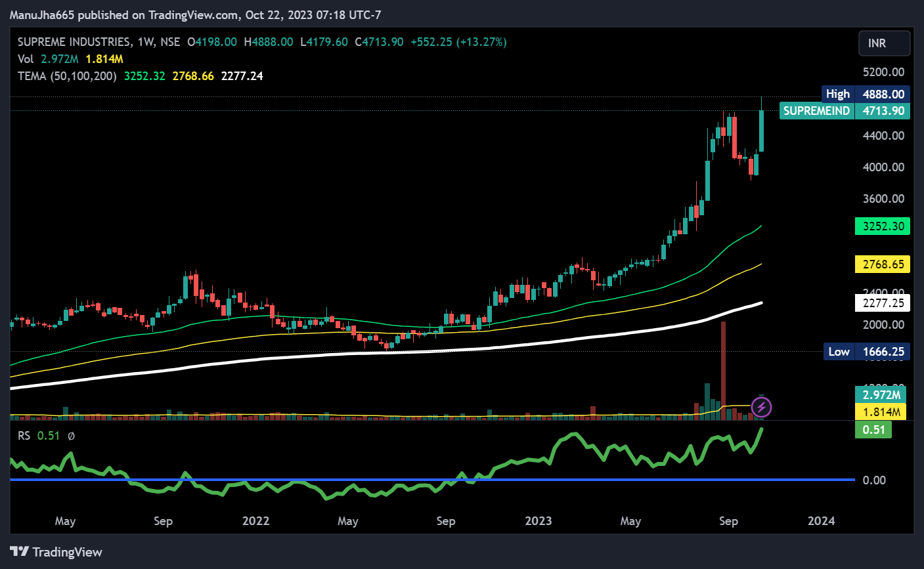Screen dimensions: 924x569
Task: Click the 0.00 RS axis tick
Action: coord(874,480)
